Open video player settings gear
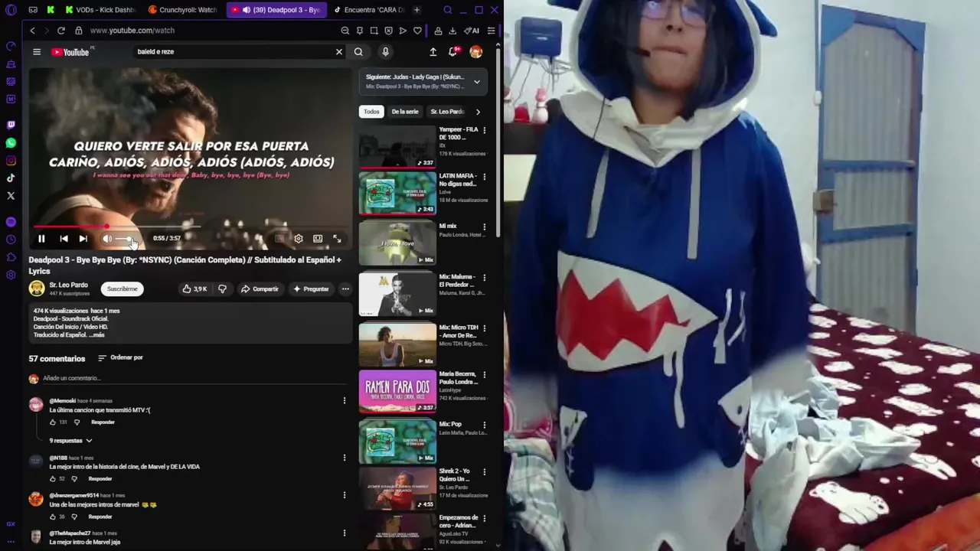 299,239
